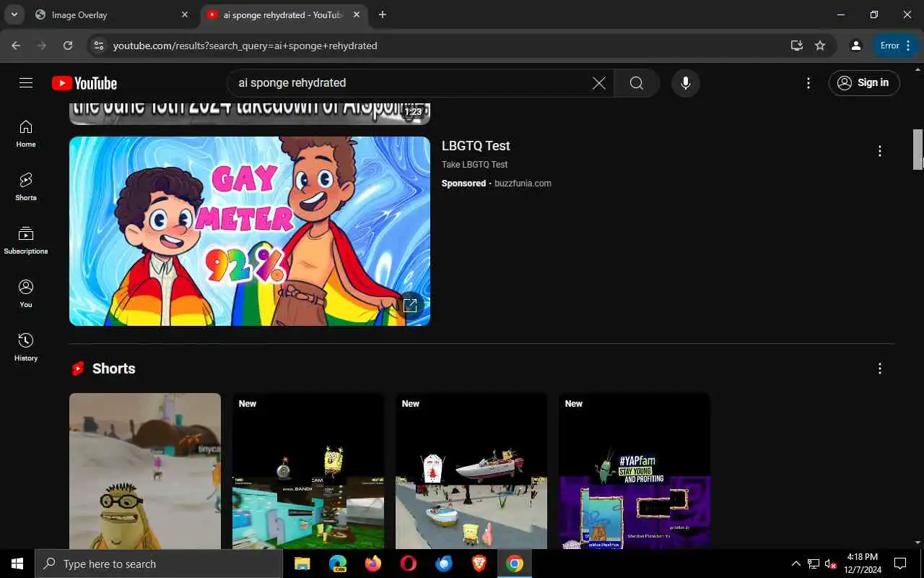The height and width of the screenshot is (578, 924).
Task: Open the 1:23 video thumbnail at top
Action: coord(250,113)
